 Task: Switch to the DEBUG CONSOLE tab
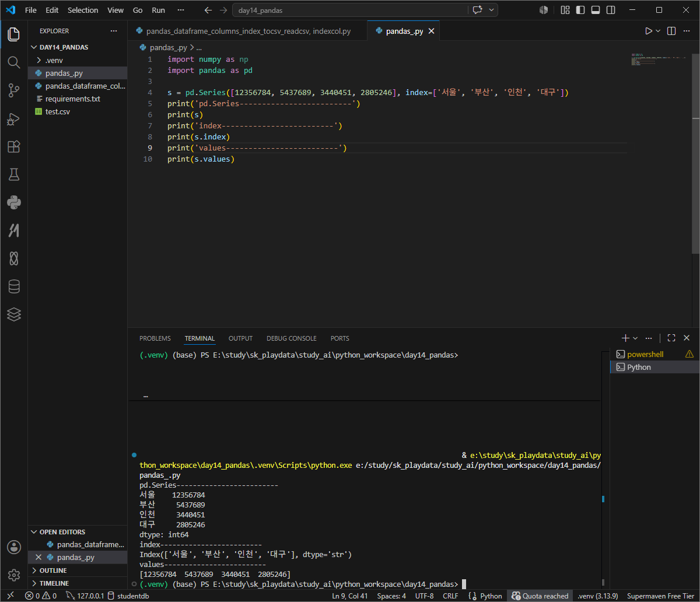coord(292,338)
